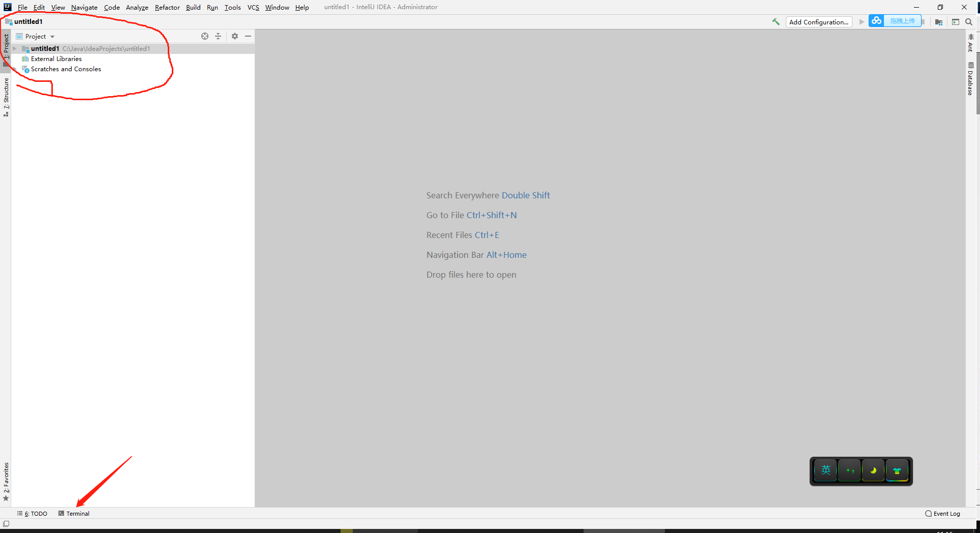Expand the untitled1 project tree node
Screen dimensions: 980x533
[x=14, y=48]
